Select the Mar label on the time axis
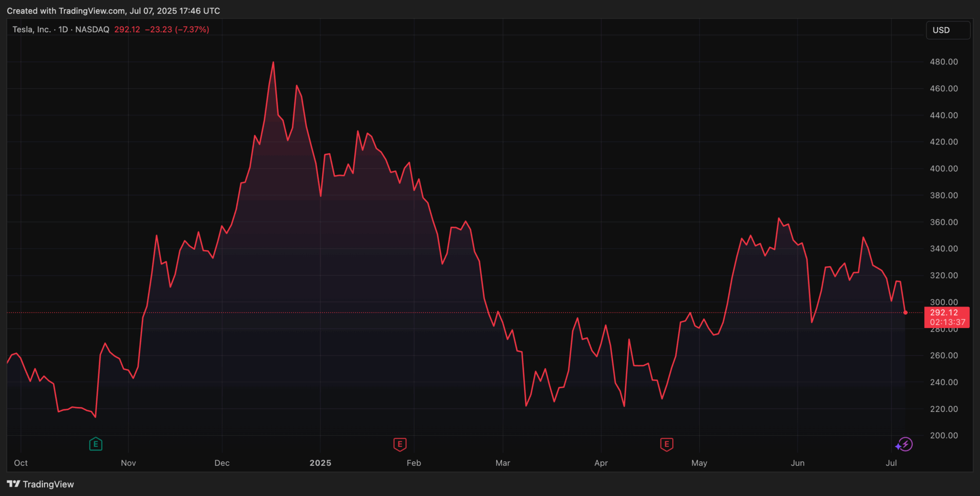 (502, 463)
